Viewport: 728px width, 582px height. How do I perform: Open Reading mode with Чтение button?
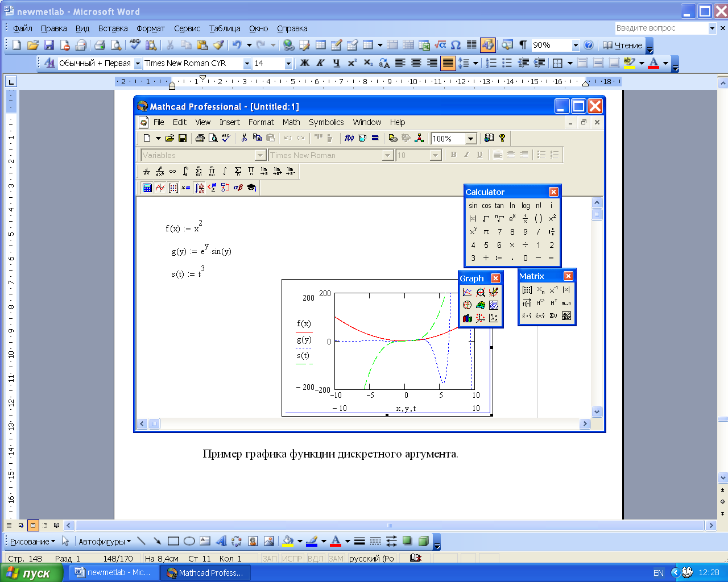click(622, 45)
